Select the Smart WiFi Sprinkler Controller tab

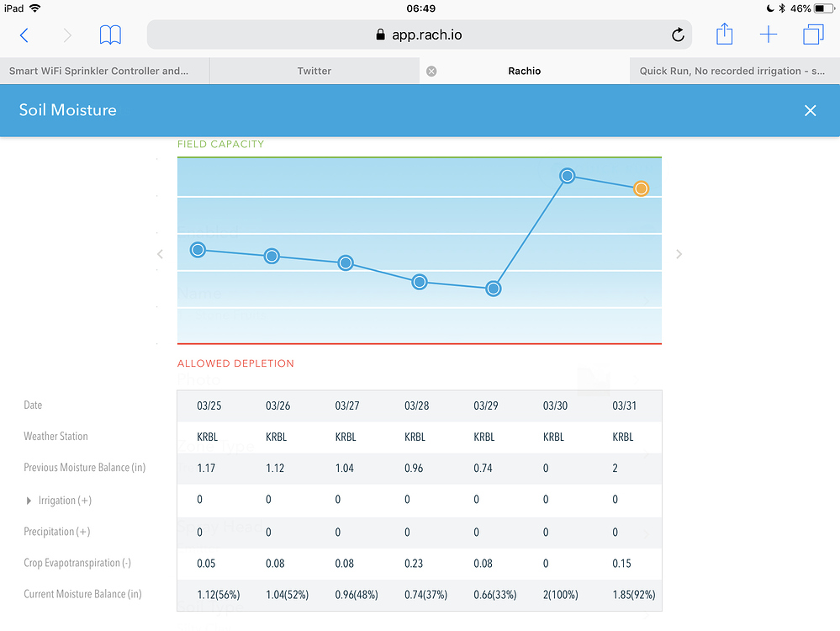(x=104, y=71)
